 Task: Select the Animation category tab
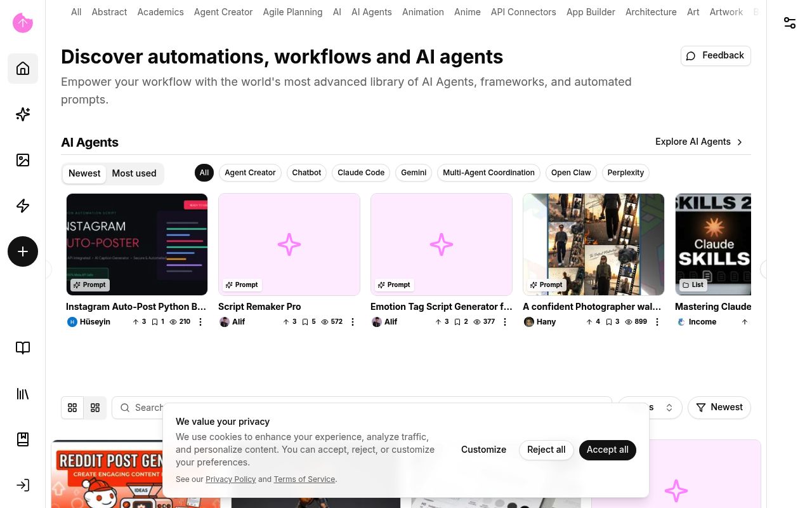423,12
